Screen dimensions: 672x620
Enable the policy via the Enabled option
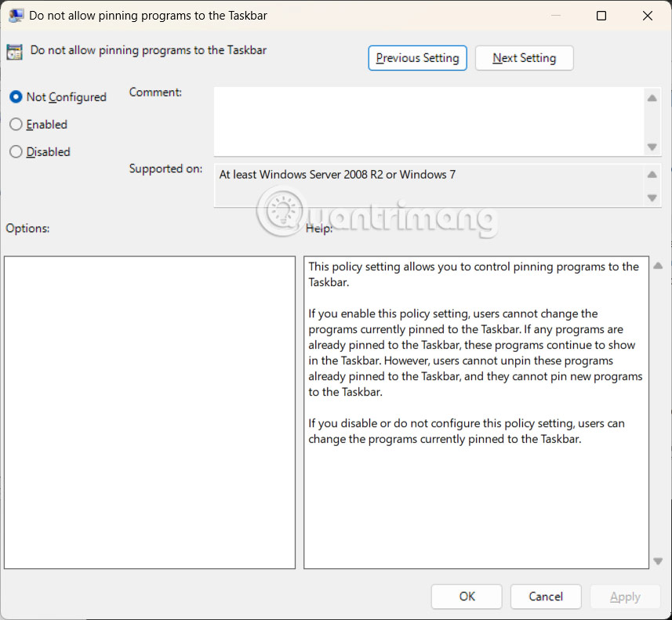(16, 124)
